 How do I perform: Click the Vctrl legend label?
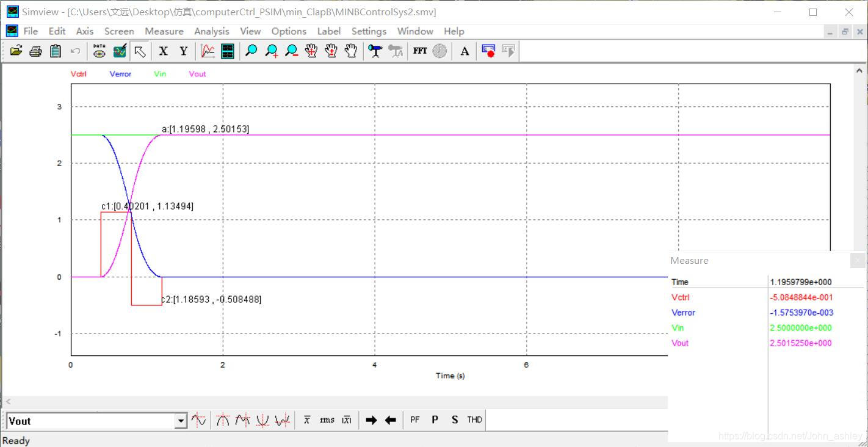79,74
